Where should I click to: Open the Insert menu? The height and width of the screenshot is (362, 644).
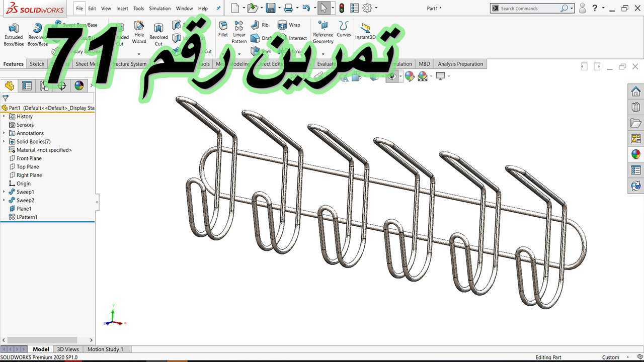(122, 8)
